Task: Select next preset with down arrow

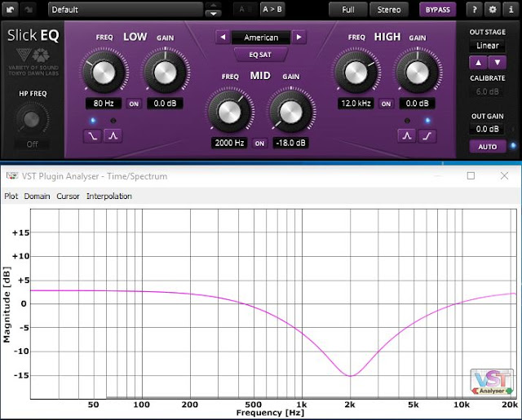Action: pos(213,14)
